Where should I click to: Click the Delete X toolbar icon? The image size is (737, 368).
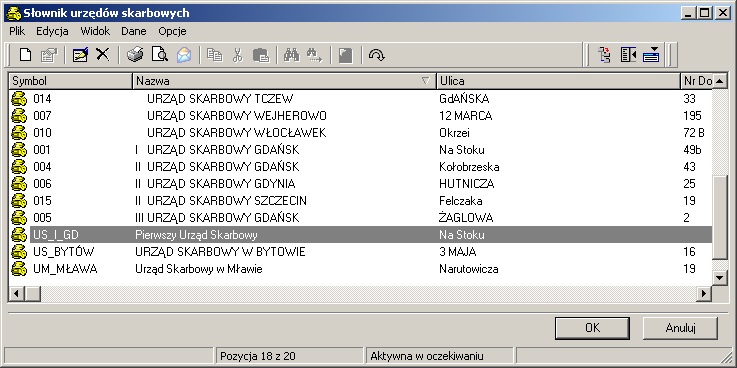[x=102, y=55]
